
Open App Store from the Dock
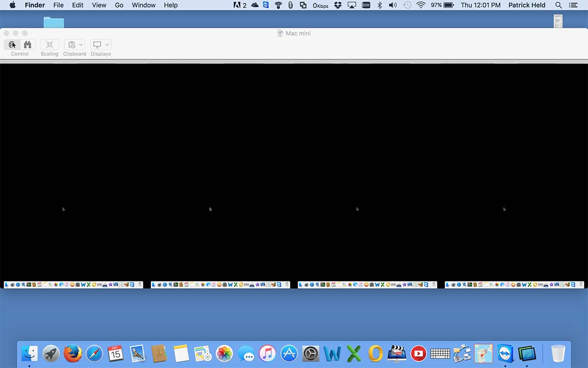[289, 353]
